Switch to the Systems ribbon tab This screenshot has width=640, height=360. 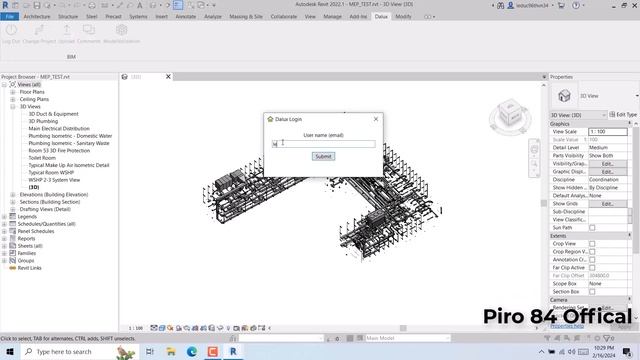138,17
